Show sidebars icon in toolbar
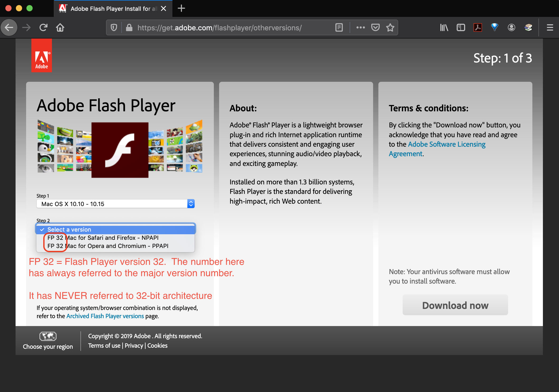The width and height of the screenshot is (559, 392). coord(461,27)
